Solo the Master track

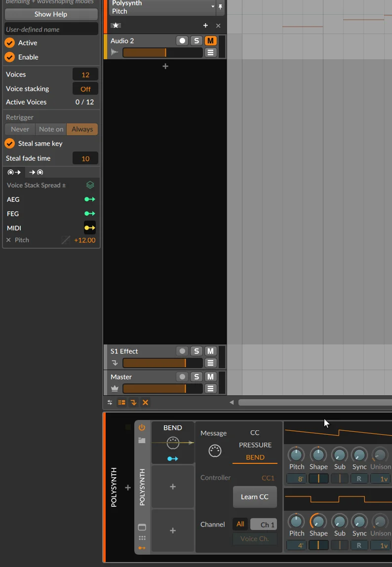click(196, 377)
